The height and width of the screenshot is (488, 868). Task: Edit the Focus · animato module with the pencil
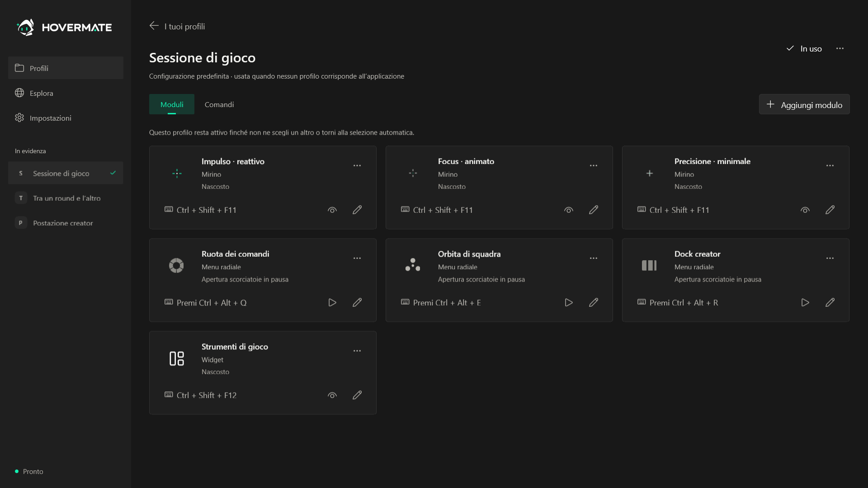(594, 210)
